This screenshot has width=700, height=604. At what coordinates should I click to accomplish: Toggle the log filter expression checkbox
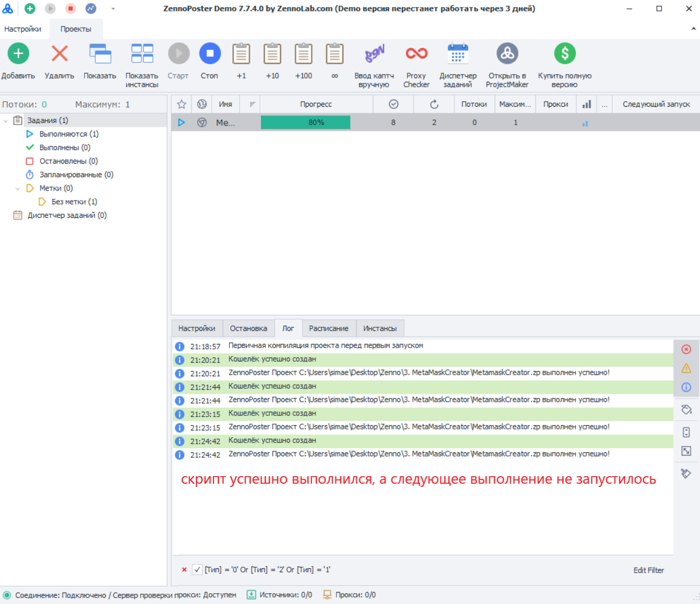tap(197, 570)
